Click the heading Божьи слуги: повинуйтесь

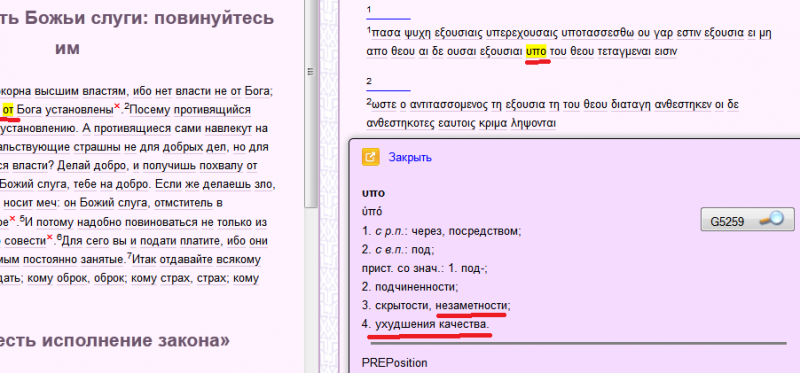coord(149,18)
